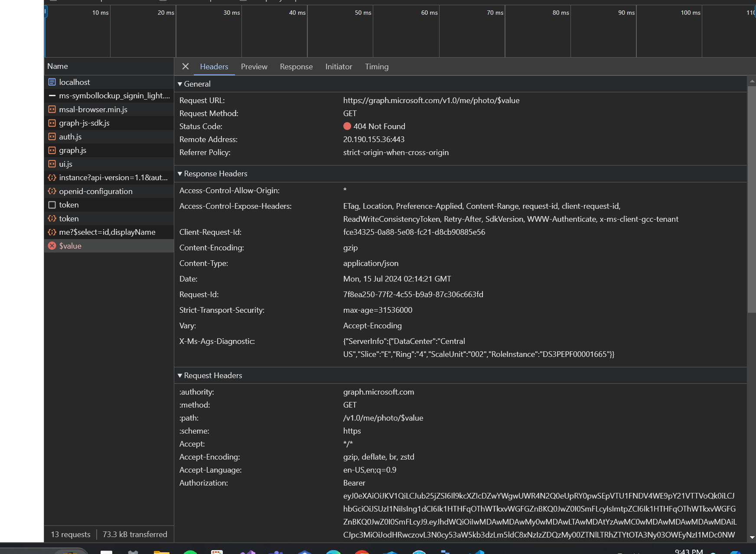Screen dimensions: 756x554
Task: Open the Initiator tab
Action: tap(339, 67)
